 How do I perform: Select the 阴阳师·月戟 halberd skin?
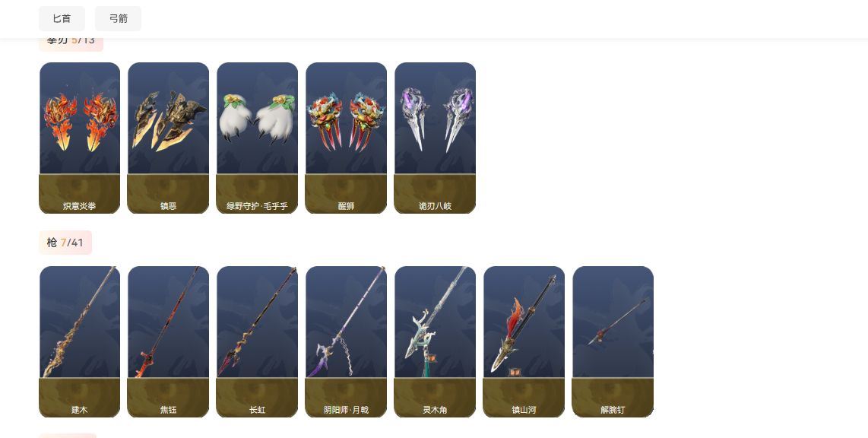pos(346,341)
